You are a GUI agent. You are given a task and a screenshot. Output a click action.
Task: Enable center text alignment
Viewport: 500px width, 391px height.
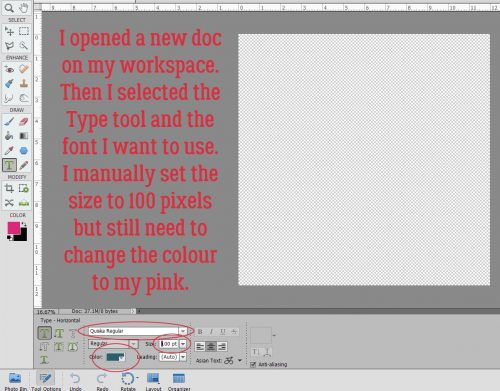coord(211,347)
